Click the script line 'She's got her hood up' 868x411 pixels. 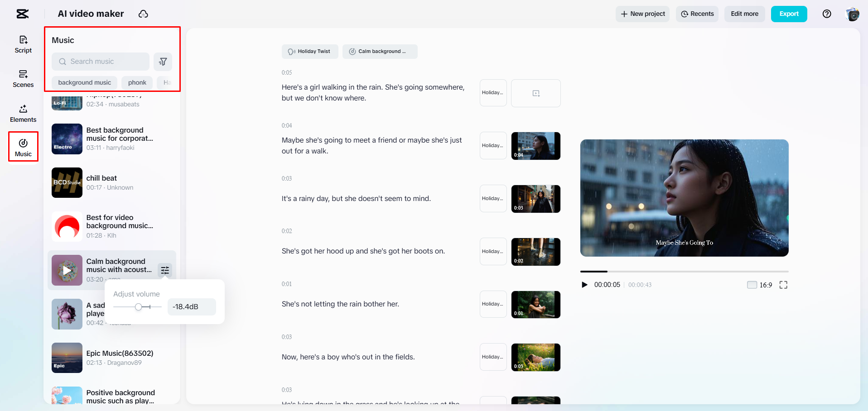[363, 251]
